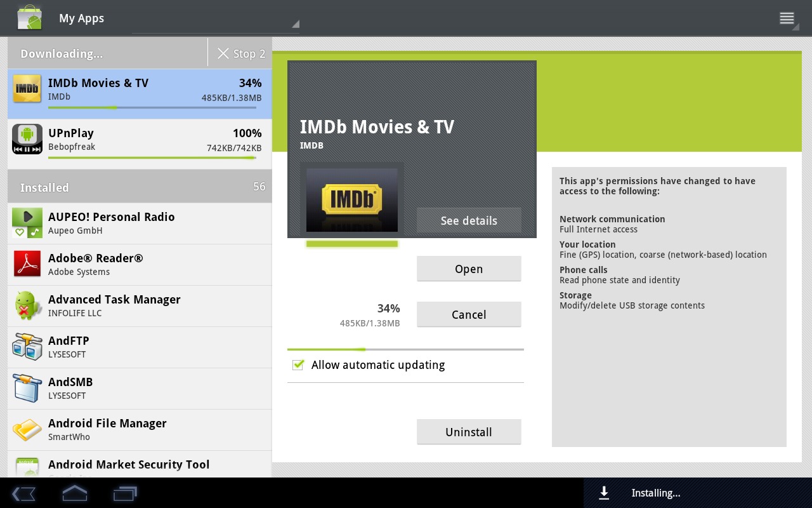Click the "Storage" permission heading
The image size is (812, 508).
coord(575,295)
